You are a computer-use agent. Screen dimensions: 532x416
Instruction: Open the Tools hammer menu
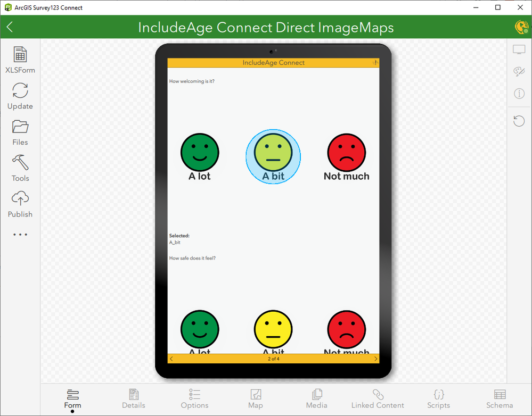click(x=20, y=169)
